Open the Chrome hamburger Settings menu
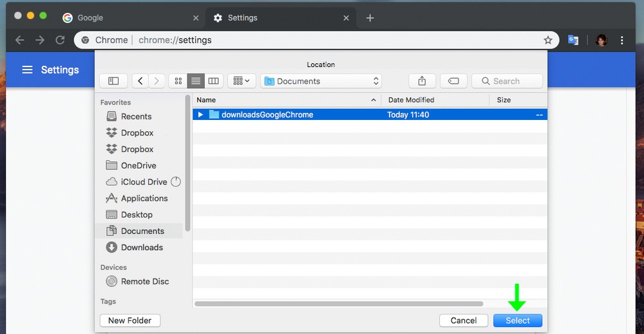 (27, 70)
